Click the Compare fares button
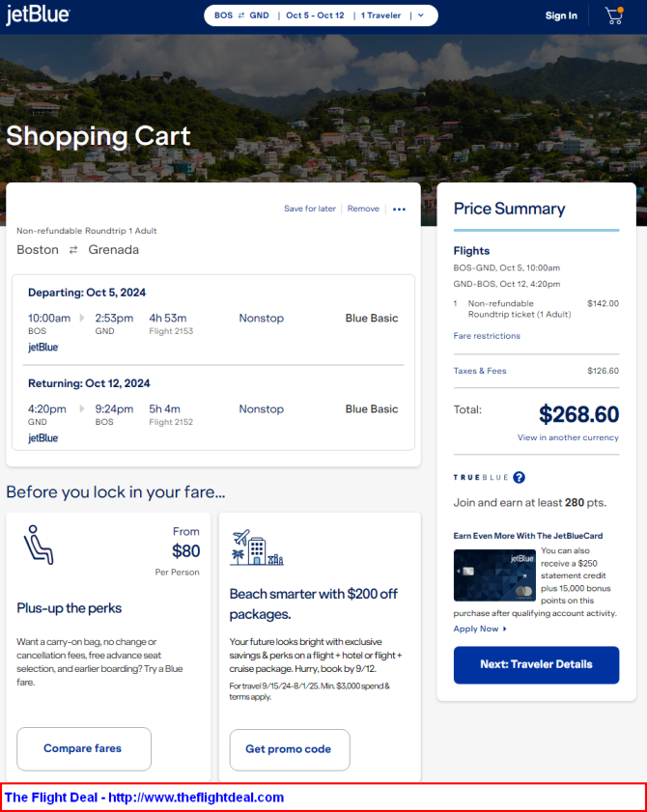 [x=84, y=748]
